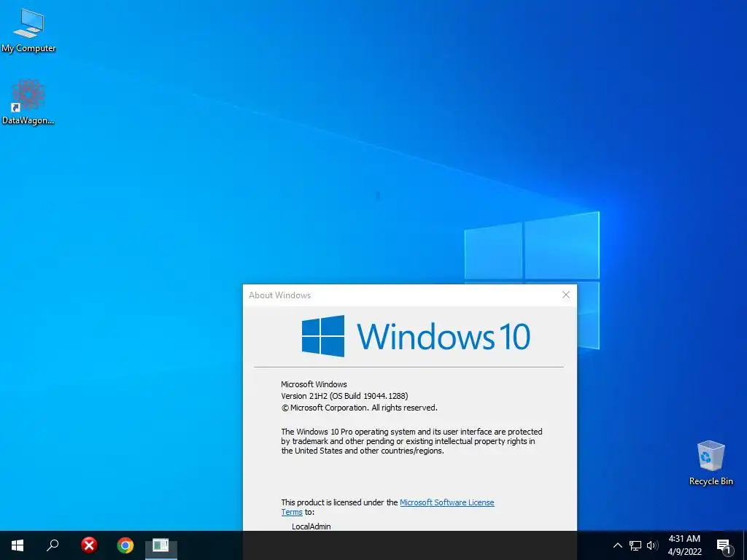
Task: Click the LocalAdmin licensee name
Action: tap(311, 526)
